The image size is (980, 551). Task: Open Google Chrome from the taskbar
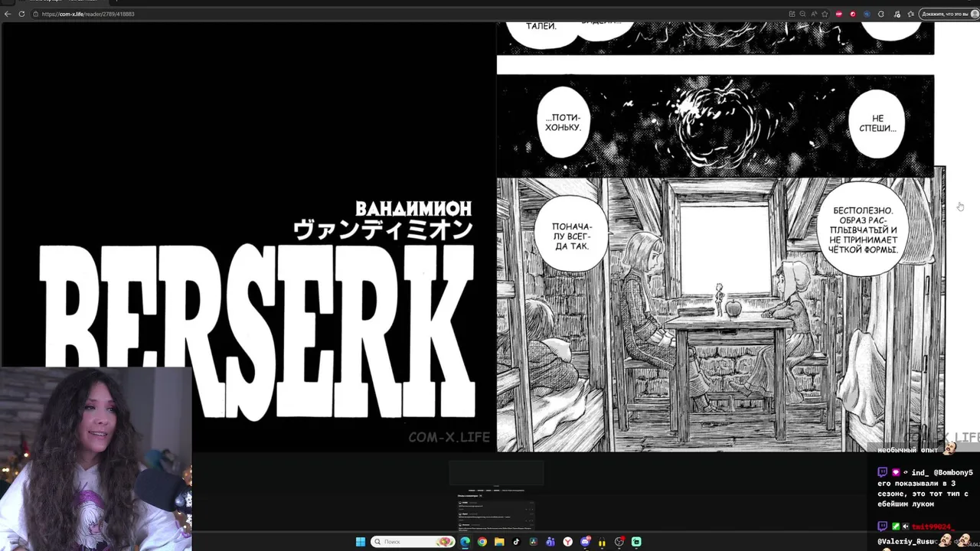coord(482,542)
